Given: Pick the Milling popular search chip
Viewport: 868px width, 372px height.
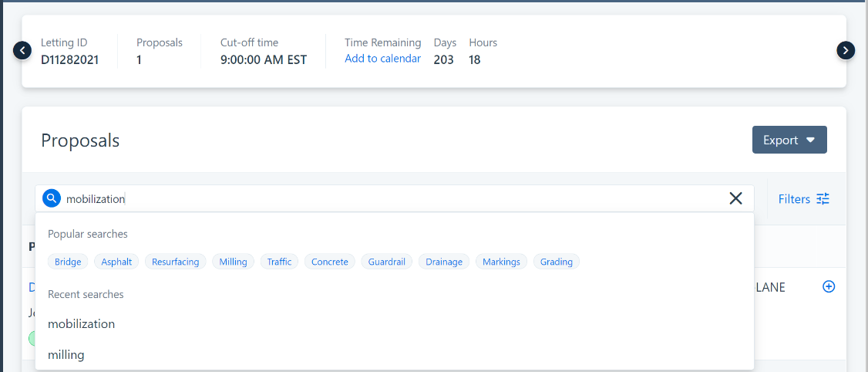Looking at the screenshot, I should (233, 262).
